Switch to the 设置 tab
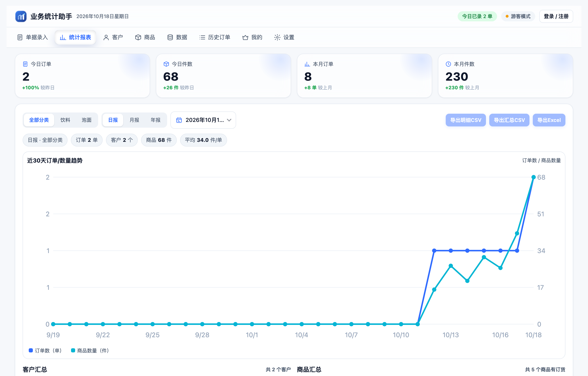Screen dimensions: 588x376 (x=284, y=37)
